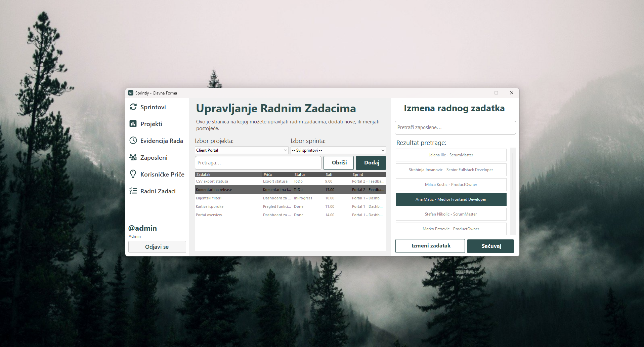Screen dimensions: 644x347
Task: Click the Sprint column header
Action: (x=369, y=175)
